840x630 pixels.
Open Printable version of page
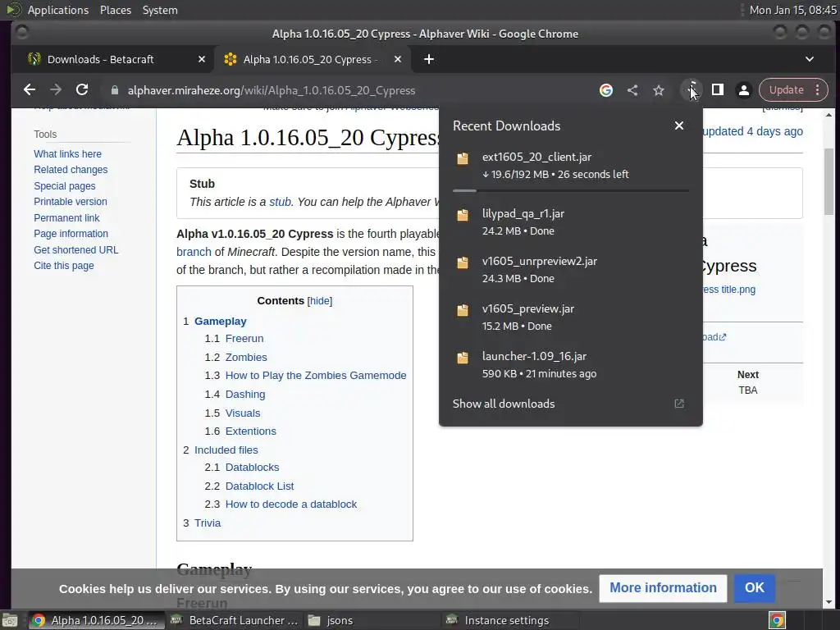coord(71,202)
